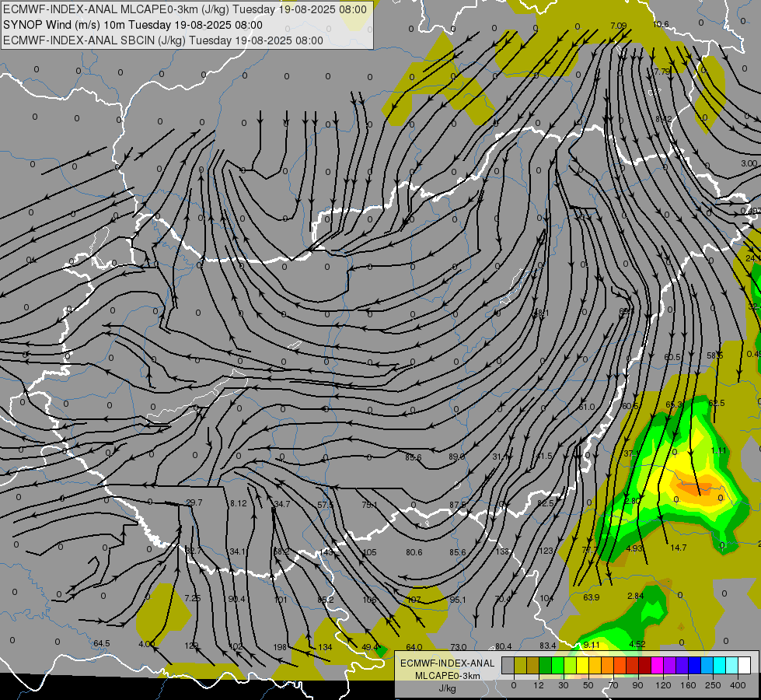Image resolution: width=761 pixels, height=700 pixels.
Task: Click the 48.1 value on the map
Action: coord(541,313)
